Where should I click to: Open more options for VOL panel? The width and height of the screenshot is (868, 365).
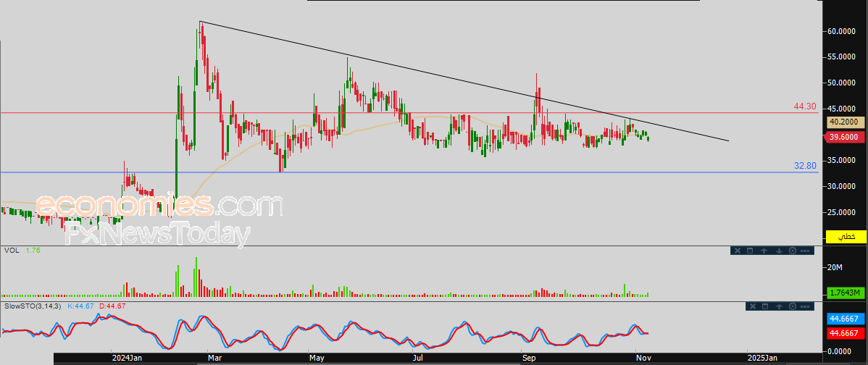[806, 251]
